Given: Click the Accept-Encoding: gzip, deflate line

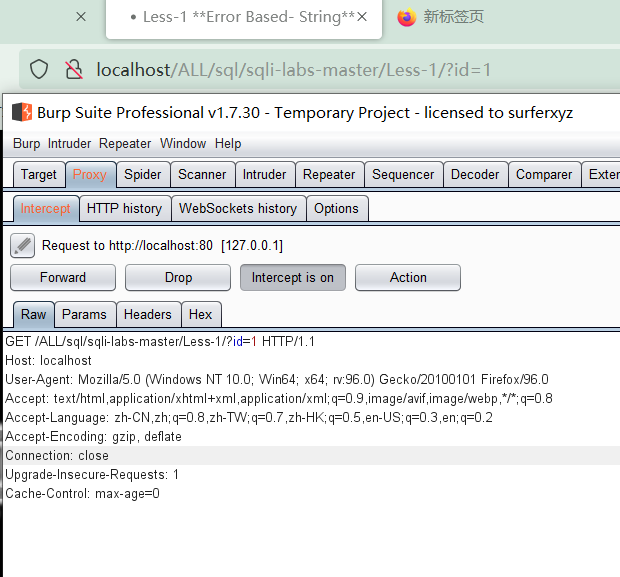Looking at the screenshot, I should pos(93,436).
